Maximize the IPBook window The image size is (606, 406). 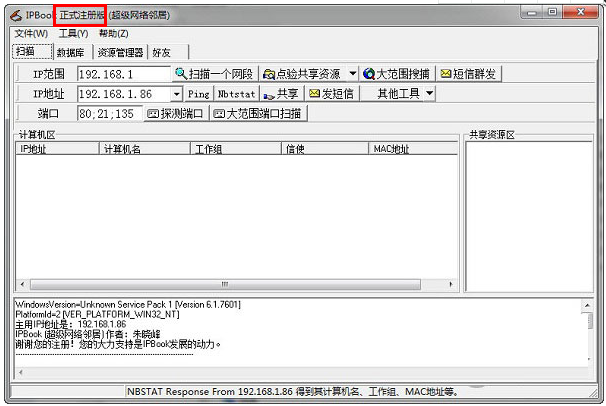click(x=553, y=12)
